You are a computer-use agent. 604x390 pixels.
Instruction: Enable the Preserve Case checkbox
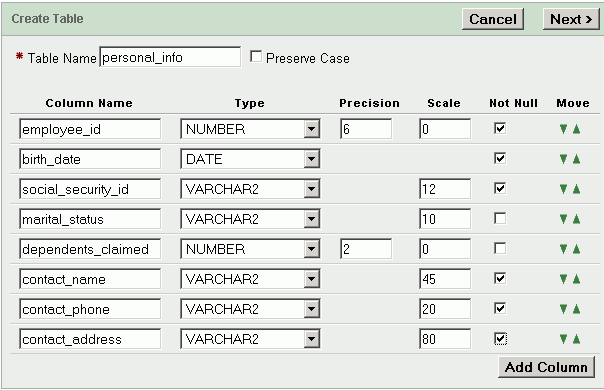256,57
